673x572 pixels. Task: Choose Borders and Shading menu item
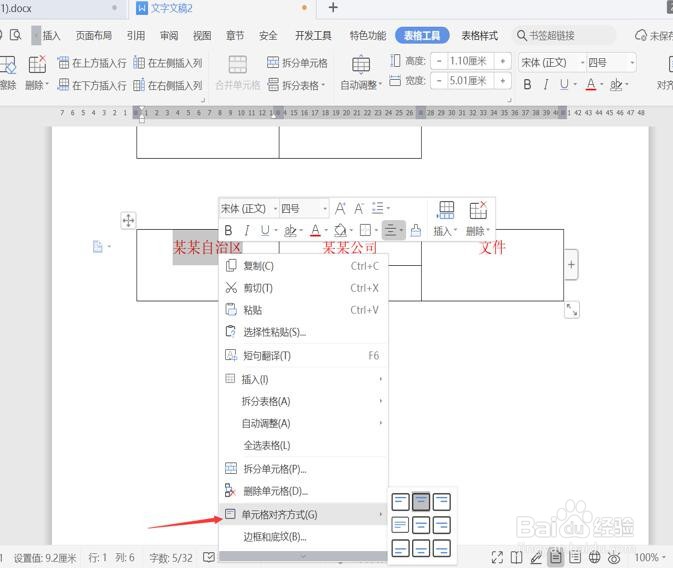303,537
